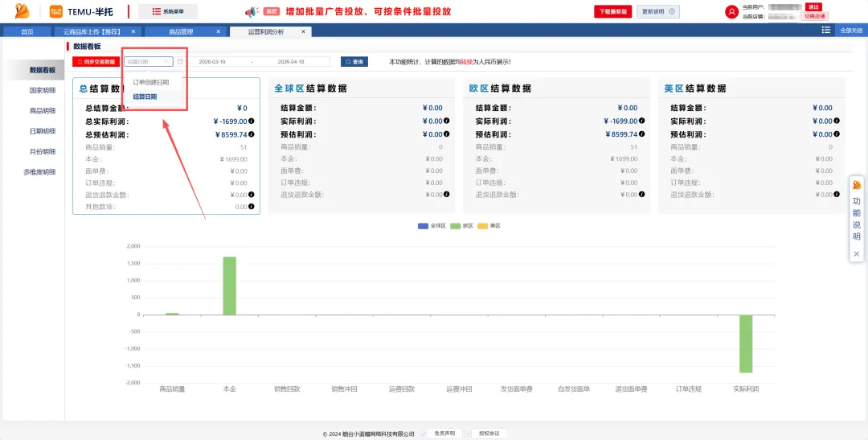Open the tab list icon beside 全部关闭

(x=826, y=30)
